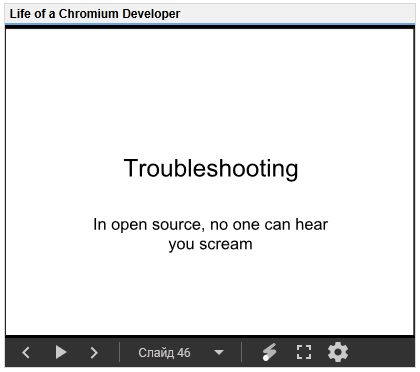The width and height of the screenshot is (420, 372).
Task: Expand the slide list dropdown arrow
Action: tap(219, 352)
